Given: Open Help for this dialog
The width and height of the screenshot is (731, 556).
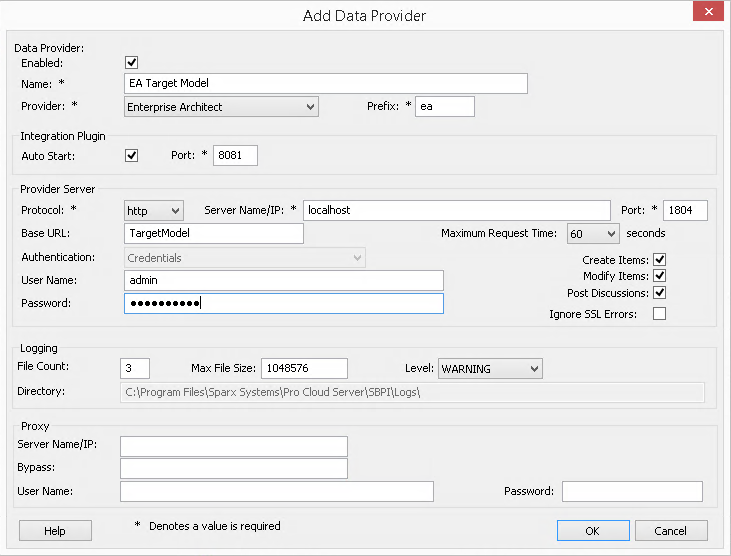Looking at the screenshot, I should (x=54, y=531).
